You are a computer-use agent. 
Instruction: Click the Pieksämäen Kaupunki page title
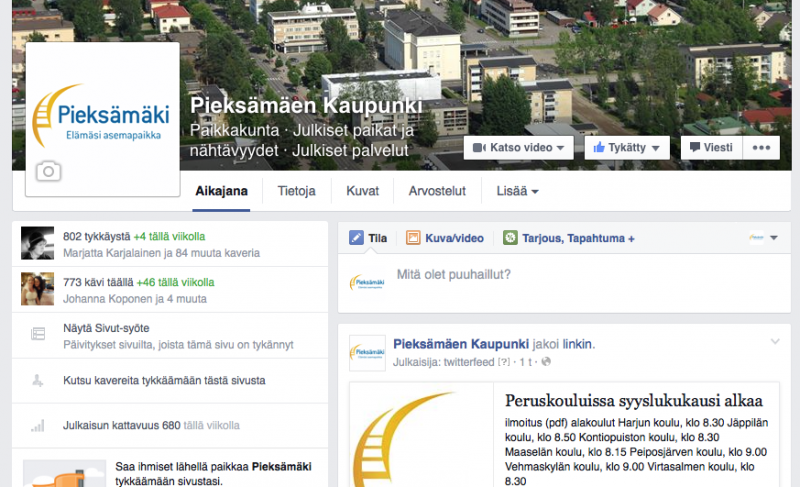(306, 106)
